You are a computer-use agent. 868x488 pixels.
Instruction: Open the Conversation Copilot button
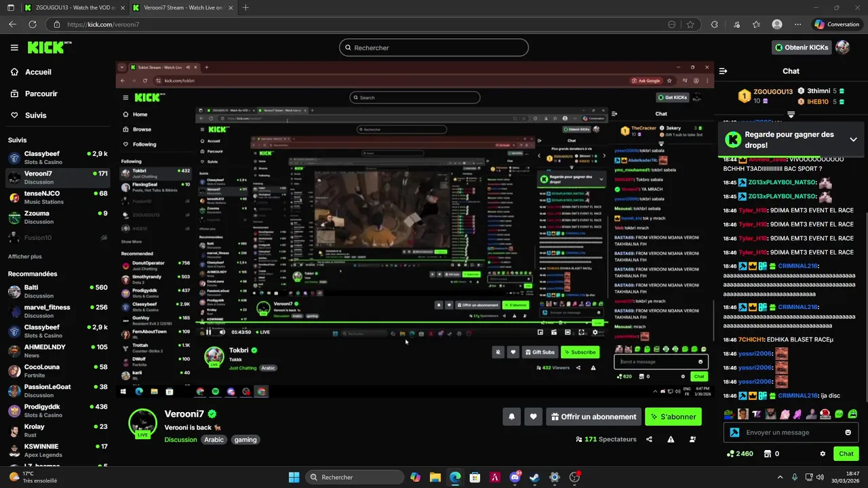836,24
